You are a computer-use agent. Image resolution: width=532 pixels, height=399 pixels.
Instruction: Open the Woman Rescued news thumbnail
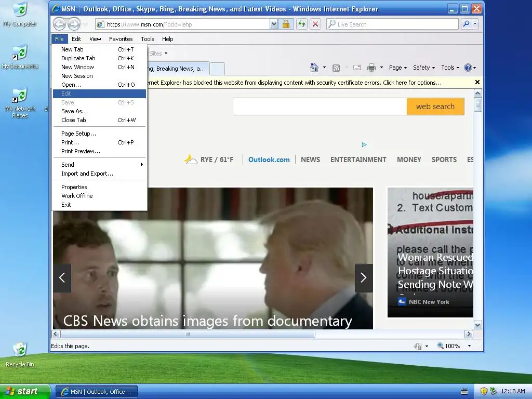coord(430,252)
